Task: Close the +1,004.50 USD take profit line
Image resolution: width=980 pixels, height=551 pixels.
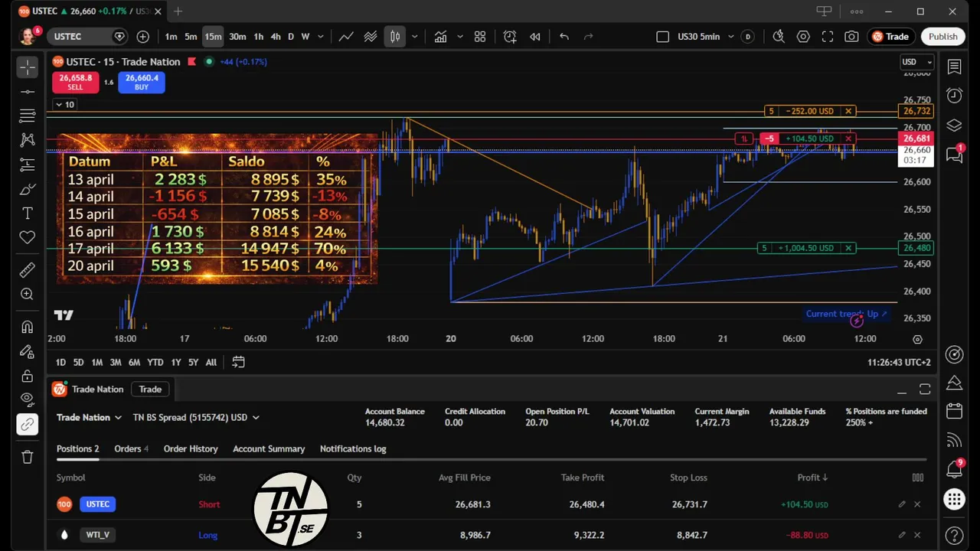Action: (848, 248)
